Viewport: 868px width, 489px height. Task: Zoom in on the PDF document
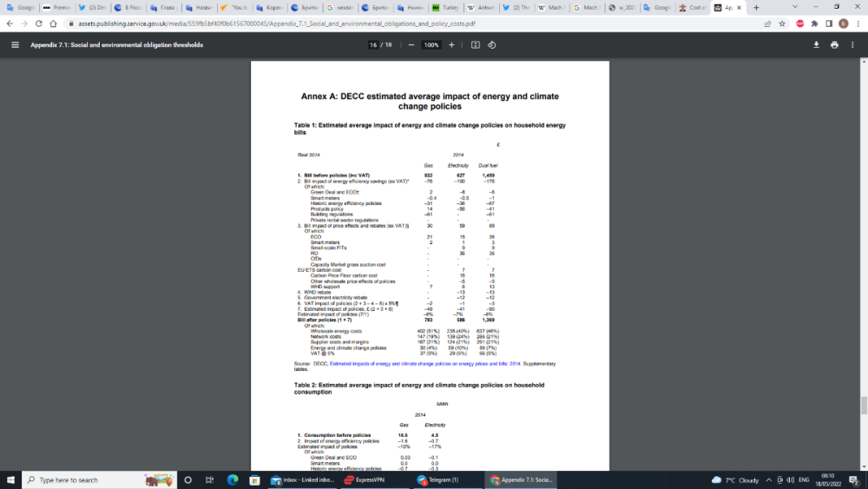click(451, 44)
